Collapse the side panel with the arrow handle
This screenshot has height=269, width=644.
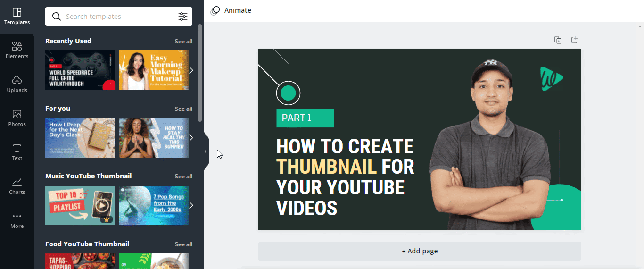pyautogui.click(x=206, y=151)
